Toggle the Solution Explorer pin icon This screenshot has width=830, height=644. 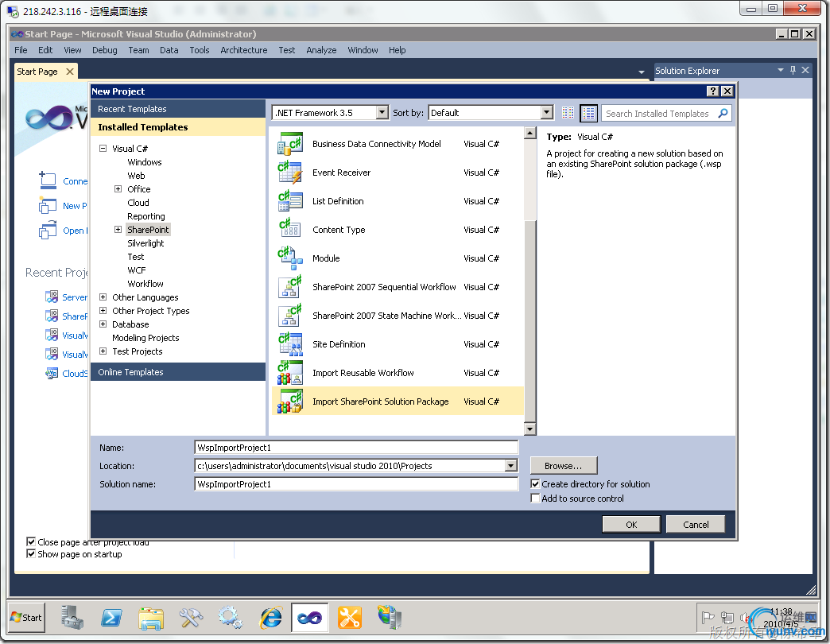793,70
